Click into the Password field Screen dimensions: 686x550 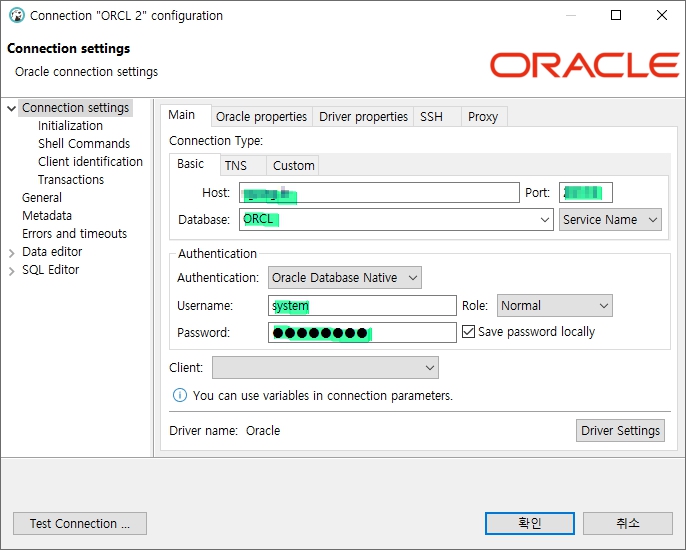pyautogui.click(x=362, y=333)
